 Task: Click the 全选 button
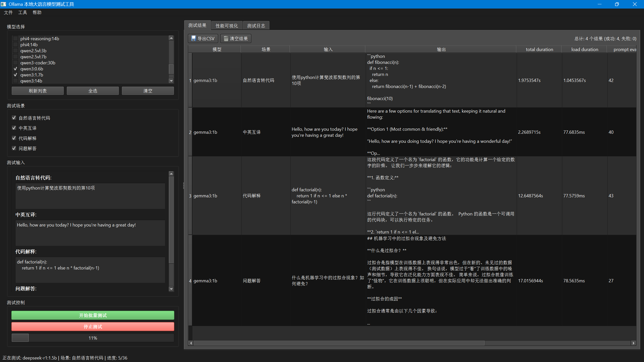coord(93,91)
